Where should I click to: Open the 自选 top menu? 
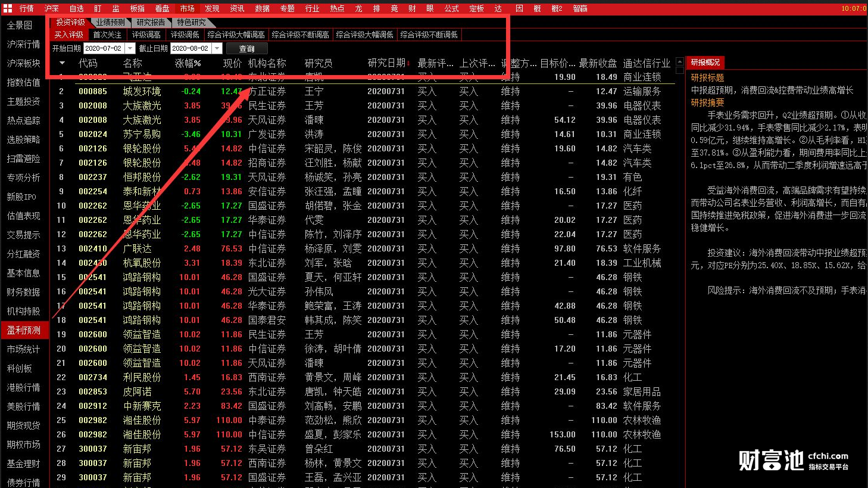coord(76,8)
